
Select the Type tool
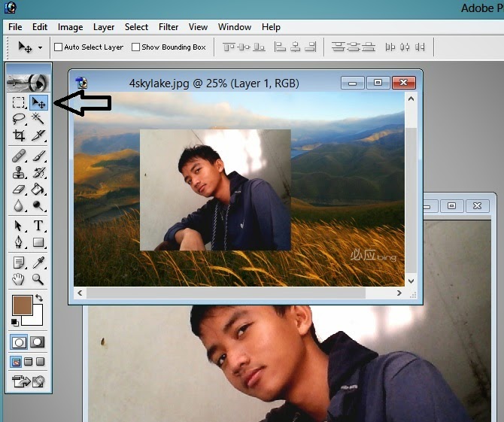[x=38, y=226]
